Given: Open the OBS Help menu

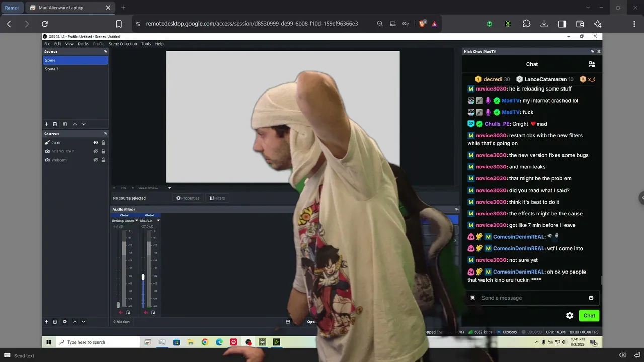Looking at the screenshot, I should [159, 44].
